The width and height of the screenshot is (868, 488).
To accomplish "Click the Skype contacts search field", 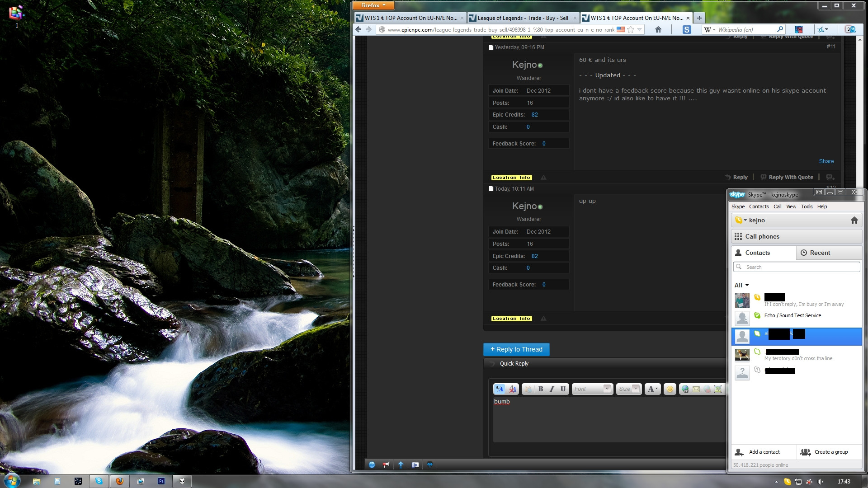I will (796, 267).
